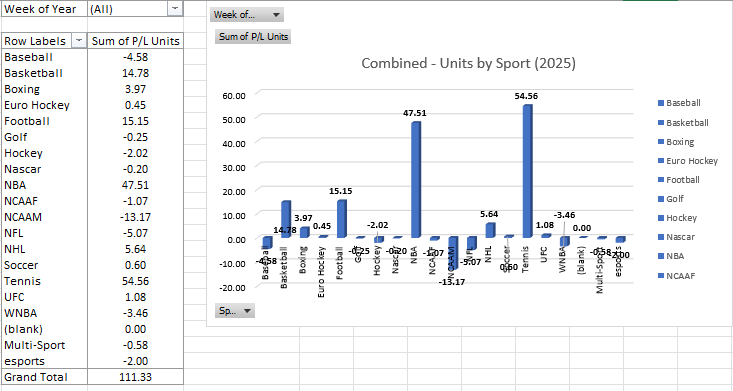Click the 54.56 data label above Tennis bar
Viewport: 733px width, 391px height.
click(x=526, y=96)
